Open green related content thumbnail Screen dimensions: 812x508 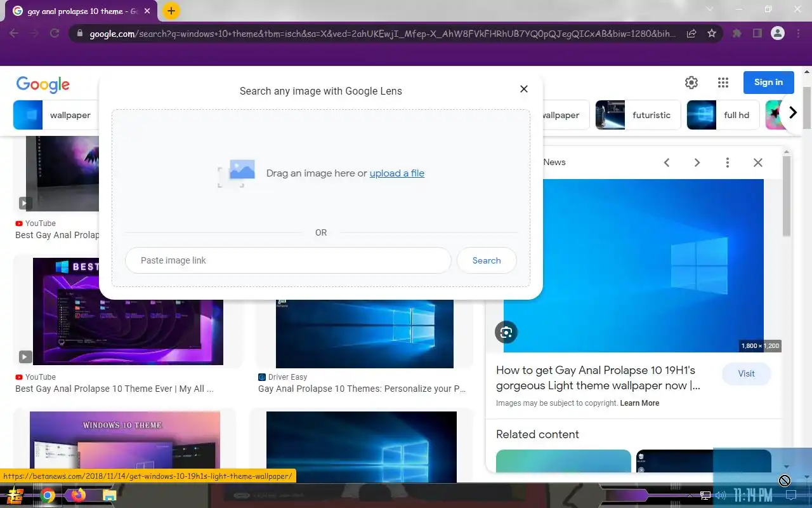point(563,461)
